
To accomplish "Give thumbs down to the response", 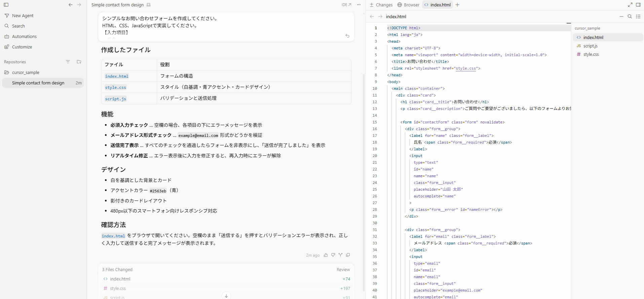I will (333, 255).
